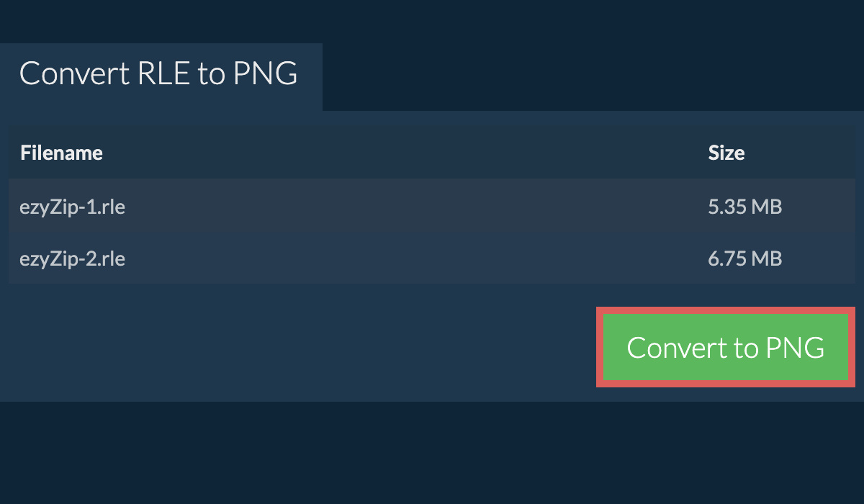Select the ezyZip-1.rle filename

pos(72,207)
